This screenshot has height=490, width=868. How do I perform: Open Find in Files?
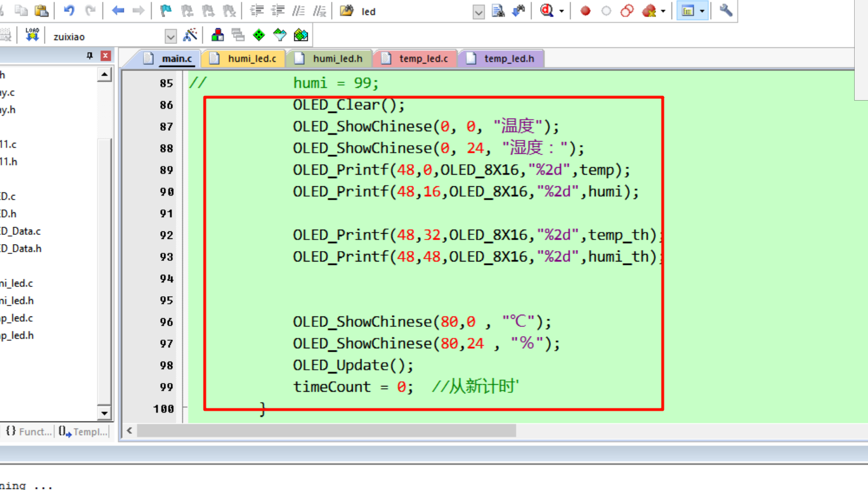point(346,10)
